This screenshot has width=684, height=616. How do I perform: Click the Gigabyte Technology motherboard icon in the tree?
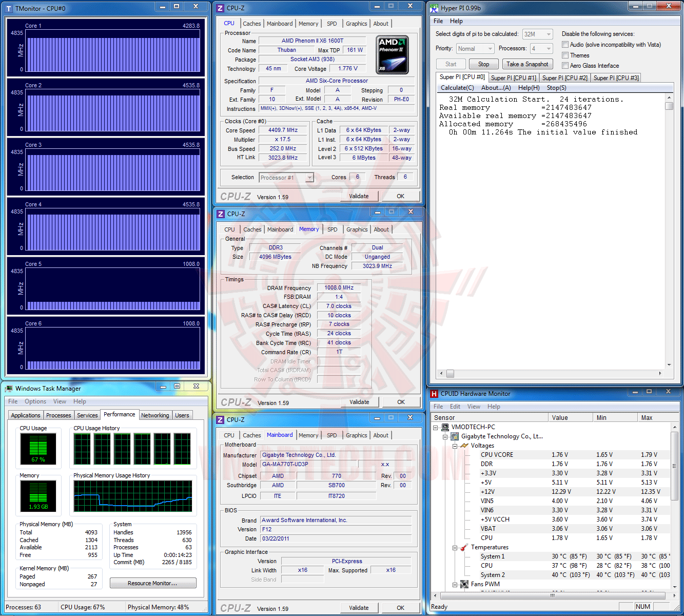[455, 436]
